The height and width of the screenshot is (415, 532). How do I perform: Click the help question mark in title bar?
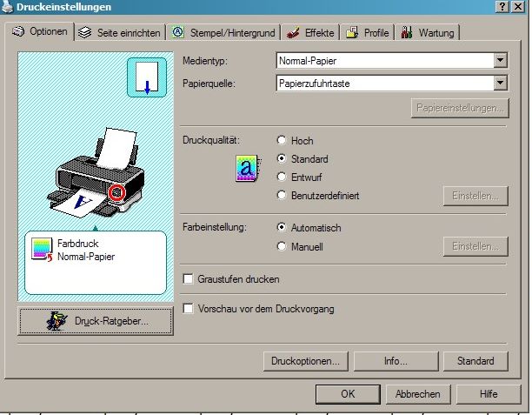tap(502, 7)
